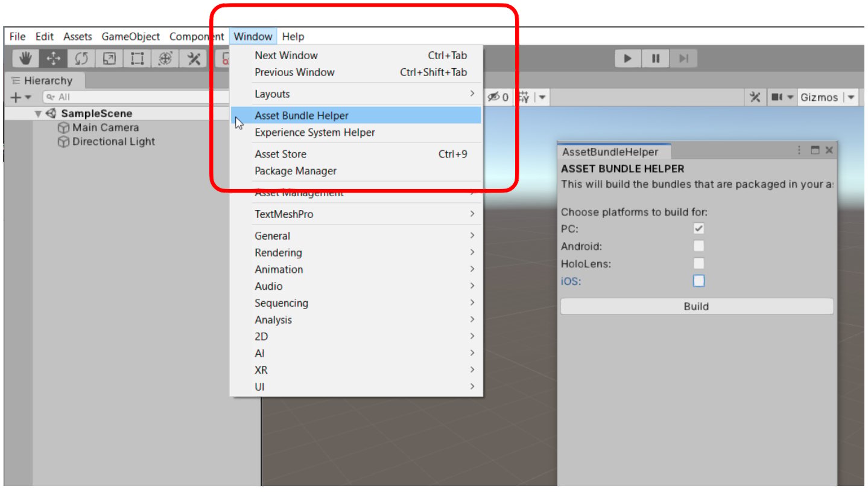Open the grid settings dropdown arrow

point(542,97)
